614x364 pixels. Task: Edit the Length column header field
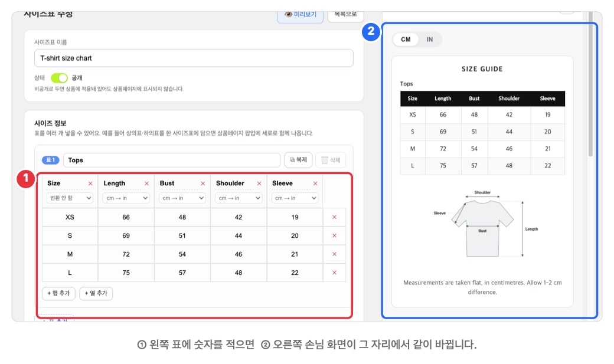click(x=122, y=183)
